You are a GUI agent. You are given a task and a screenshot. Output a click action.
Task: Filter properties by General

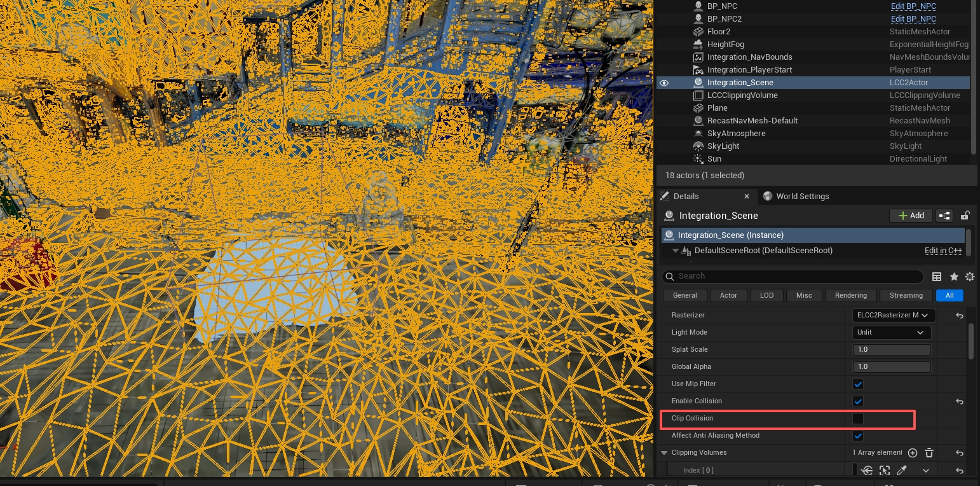[x=685, y=295]
